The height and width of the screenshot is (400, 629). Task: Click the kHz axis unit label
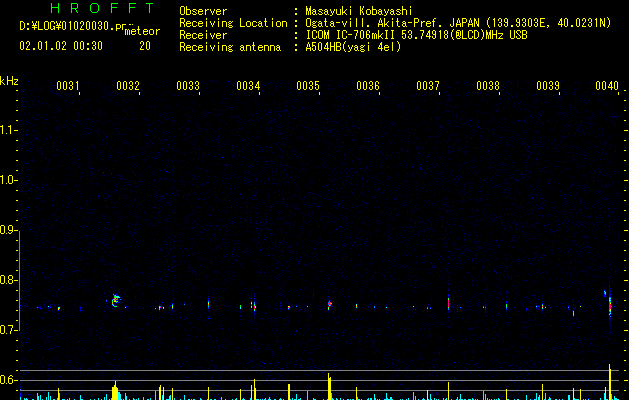(9, 81)
